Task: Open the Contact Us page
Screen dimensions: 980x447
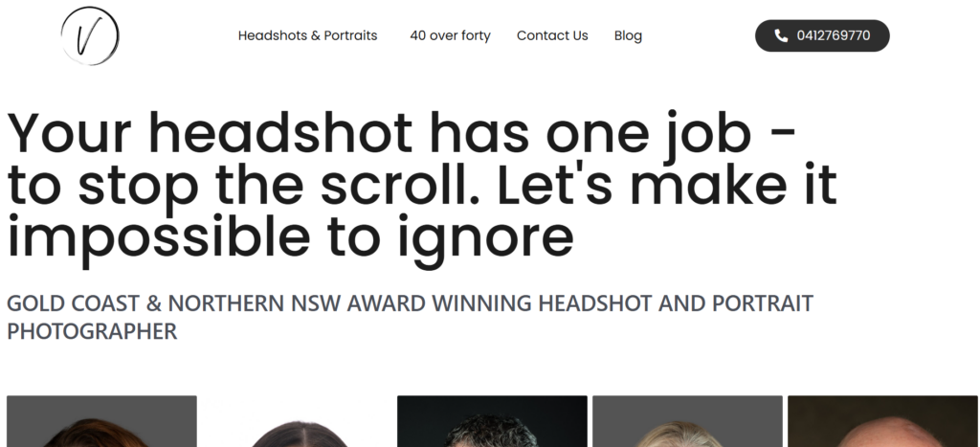Action: coord(552,35)
